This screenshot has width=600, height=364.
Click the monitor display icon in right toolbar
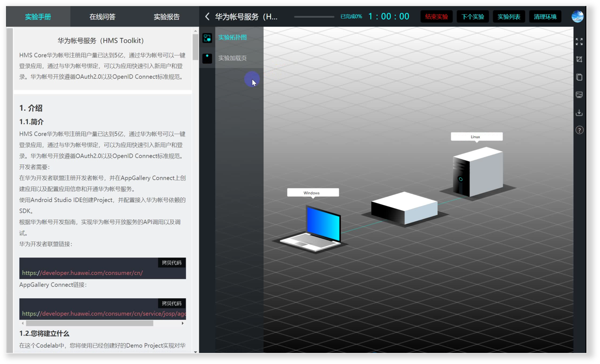(x=579, y=95)
